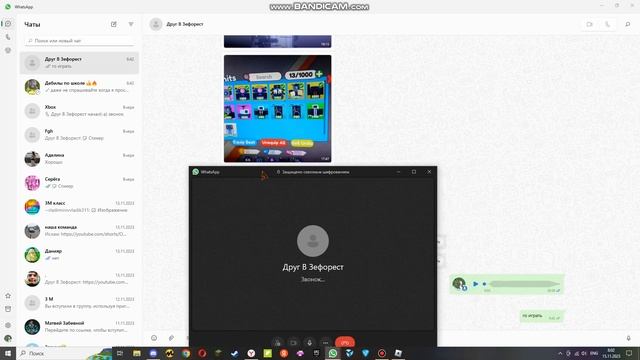Screen dimensions: 640x360
Task: Open the Fgh chat
Action: click(80, 135)
